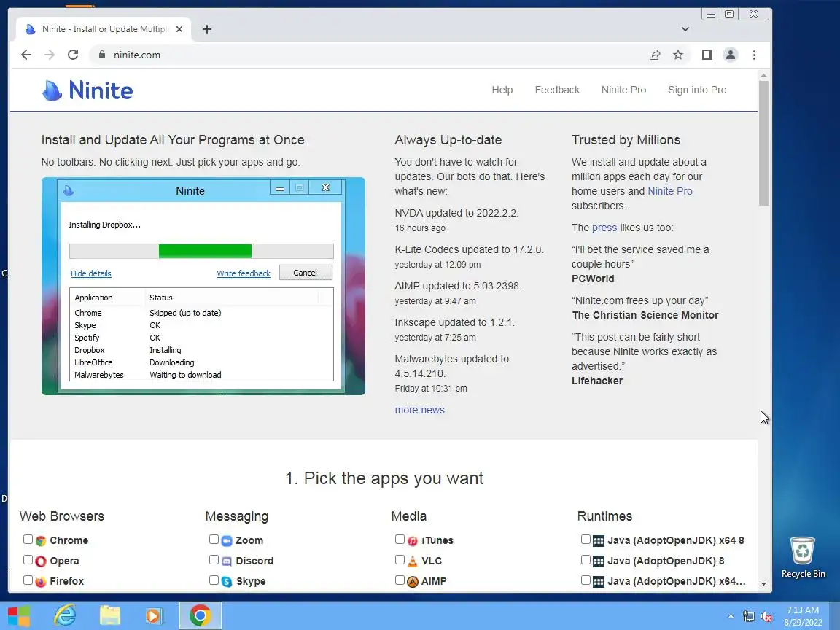
Task: Click the scrollbar down arrow
Action: (x=764, y=584)
